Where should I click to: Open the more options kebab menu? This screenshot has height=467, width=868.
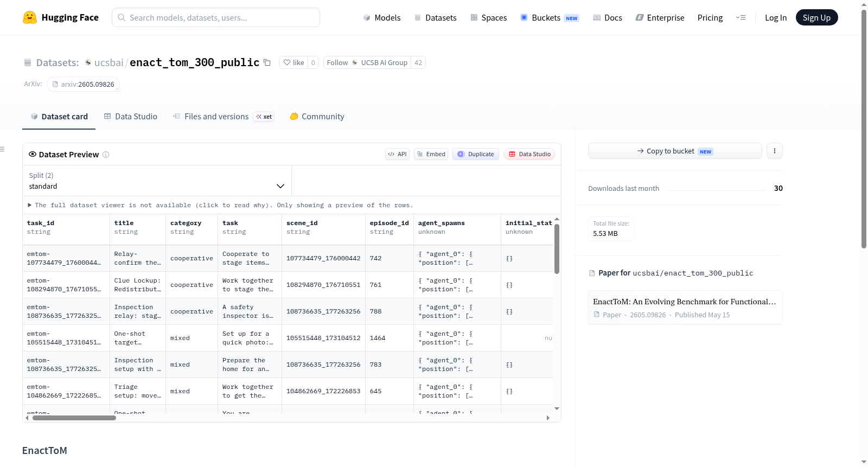point(775,151)
